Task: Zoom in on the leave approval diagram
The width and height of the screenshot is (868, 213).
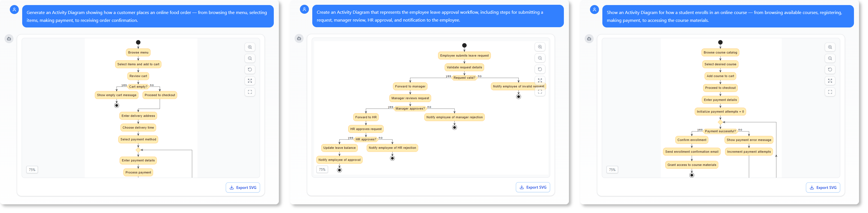Action: coord(540,47)
